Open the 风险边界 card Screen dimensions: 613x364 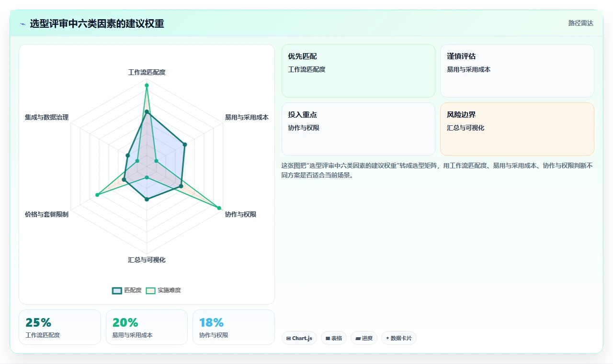[x=517, y=129]
